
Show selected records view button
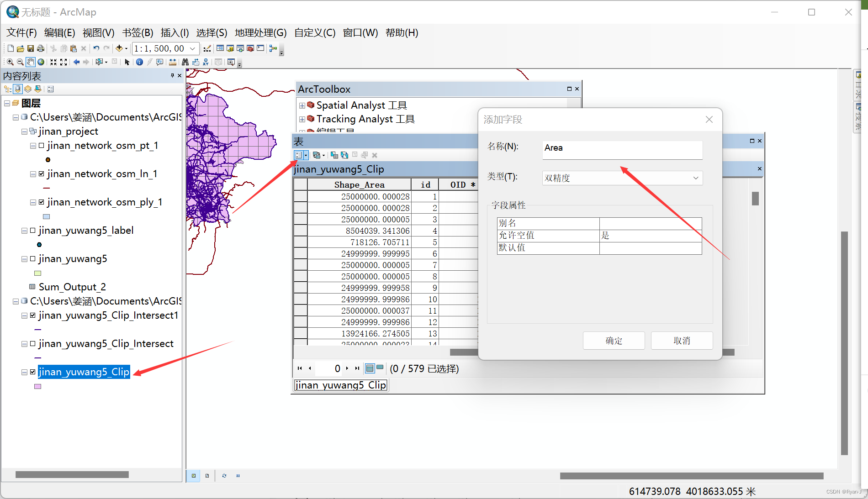(x=380, y=368)
